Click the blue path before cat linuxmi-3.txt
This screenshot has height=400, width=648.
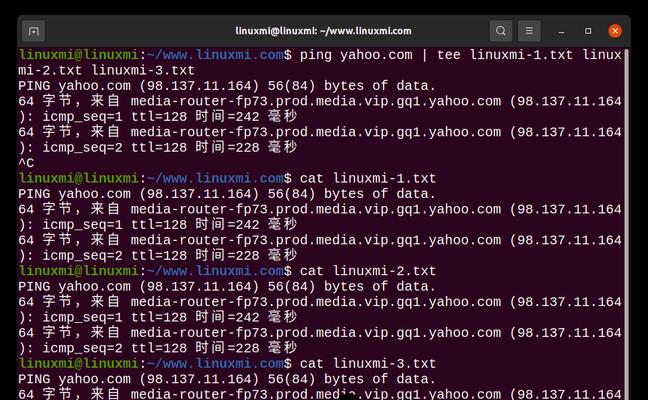point(215,364)
